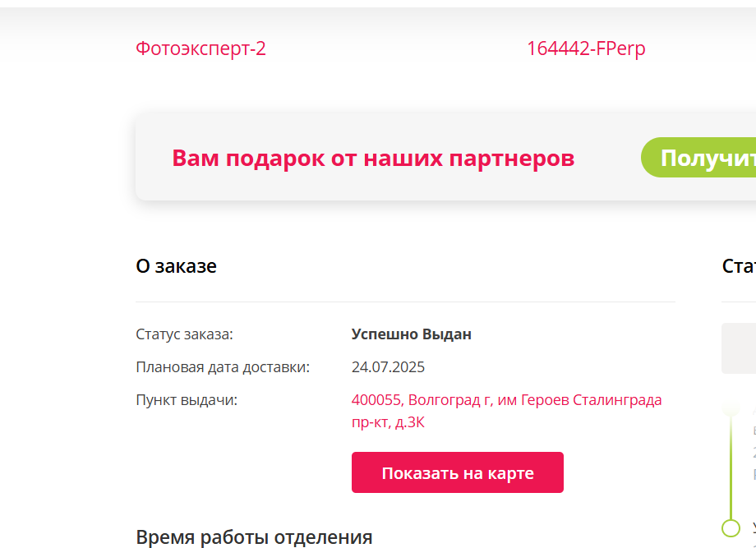Open the pickup point address link
Screen dimensions: 756x548
(x=506, y=411)
